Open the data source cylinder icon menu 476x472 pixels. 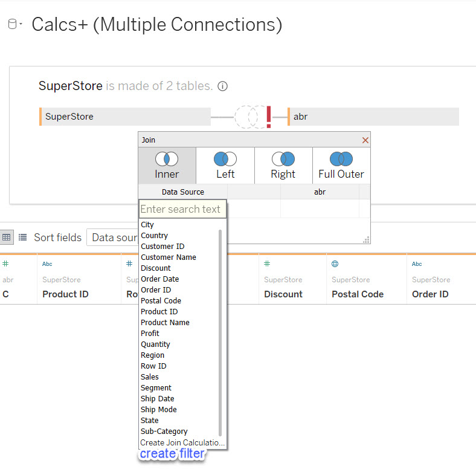click(14, 24)
